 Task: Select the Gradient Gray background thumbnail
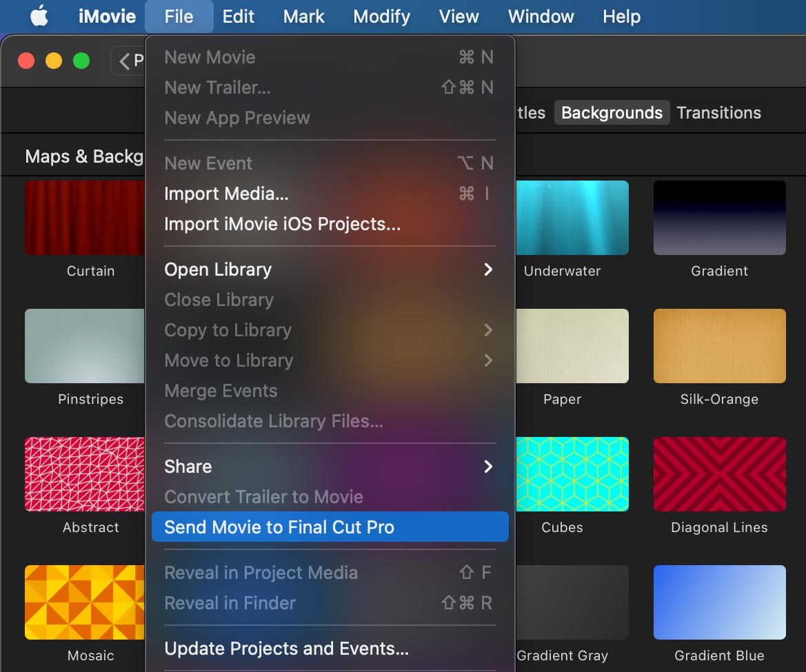(x=572, y=602)
